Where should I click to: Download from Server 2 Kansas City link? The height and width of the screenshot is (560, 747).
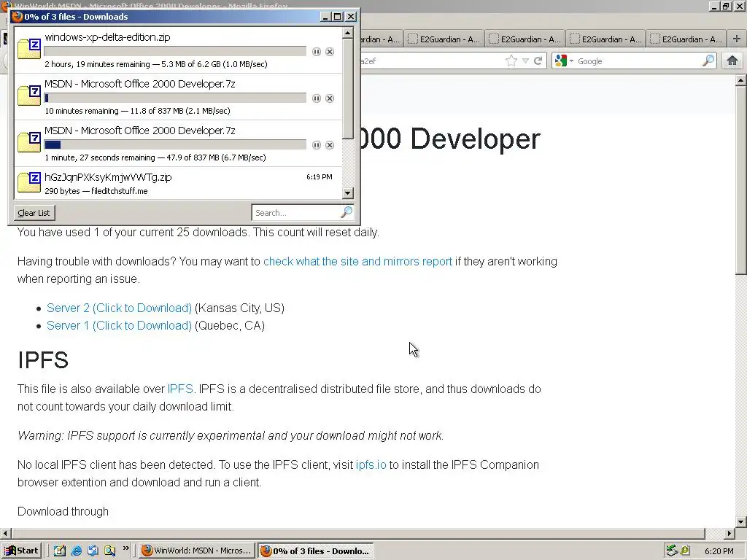click(119, 308)
